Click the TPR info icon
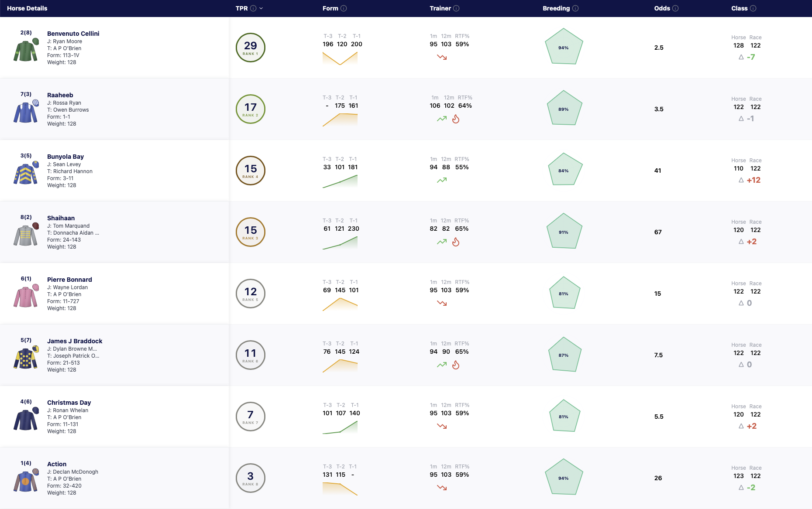Viewport: 812px width, 509px height. [x=253, y=8]
